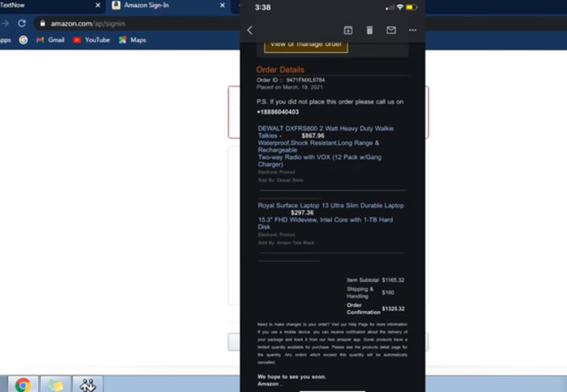Screen dimensions: 567x392
Task: Click the Google bookmark icon
Action: pos(23,40)
